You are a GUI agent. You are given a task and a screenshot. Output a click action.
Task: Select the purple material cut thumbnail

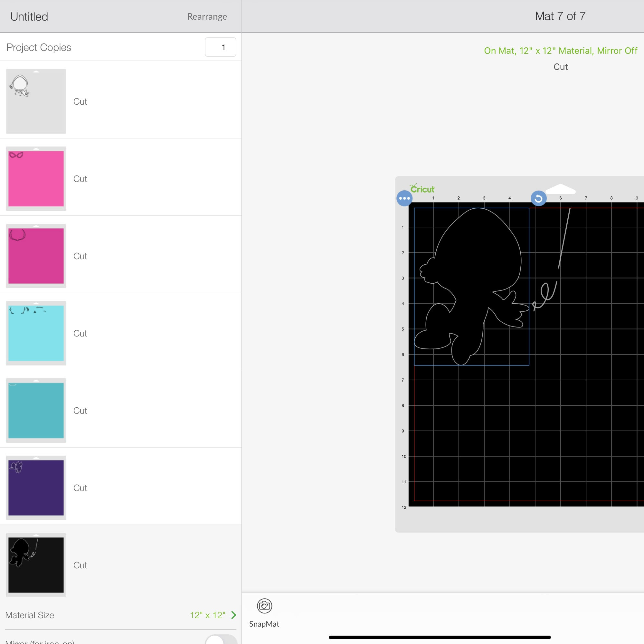(x=37, y=488)
